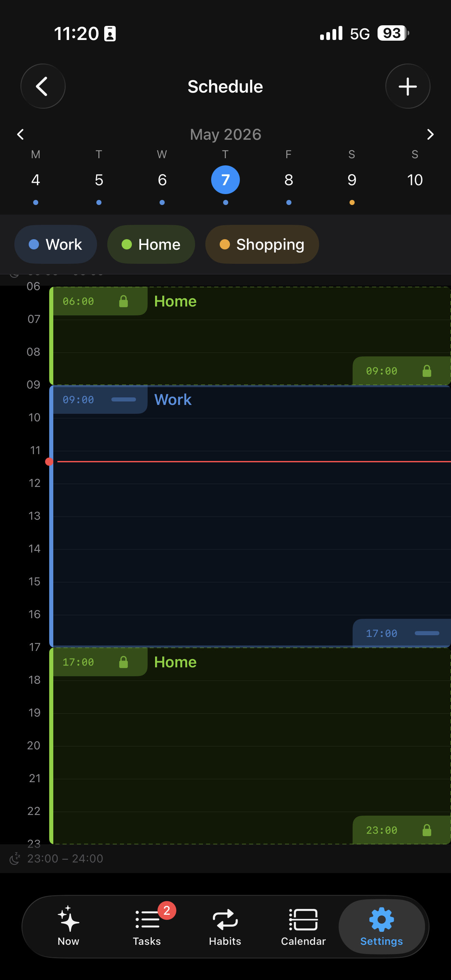Viewport: 451px width, 980px height.
Task: Open the Calendar tab
Action: [303, 926]
